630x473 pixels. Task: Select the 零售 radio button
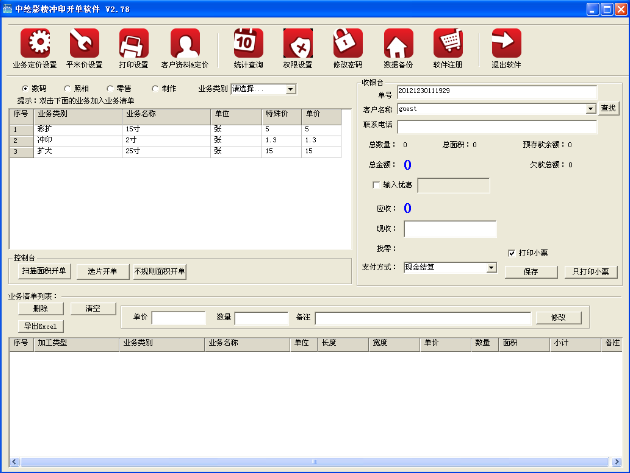110,89
